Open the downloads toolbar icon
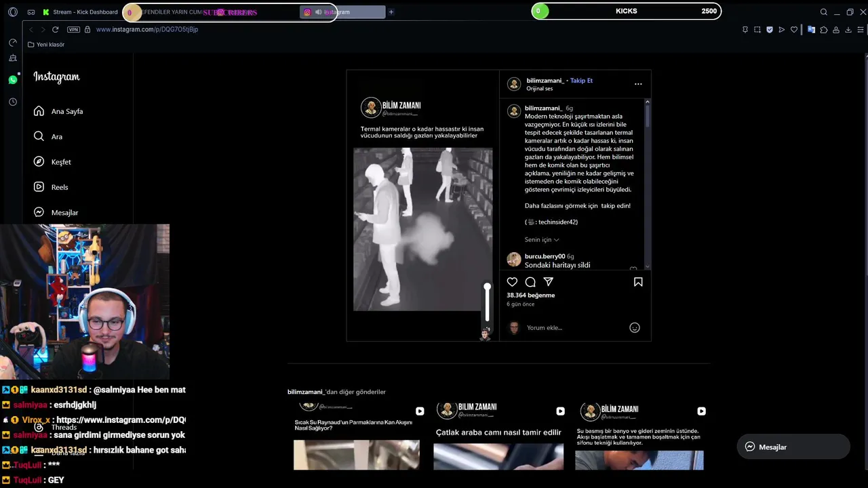The image size is (868, 488). coord(848,30)
